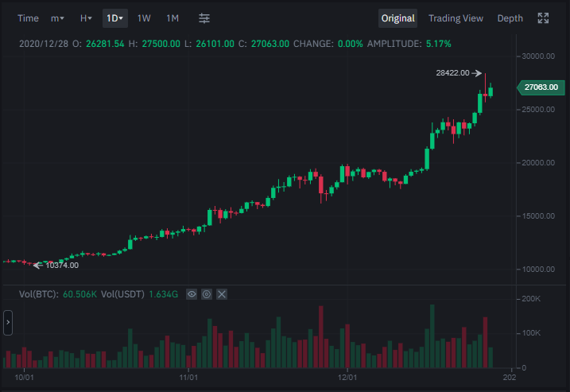Switch to the Original chart tab

tap(397, 18)
